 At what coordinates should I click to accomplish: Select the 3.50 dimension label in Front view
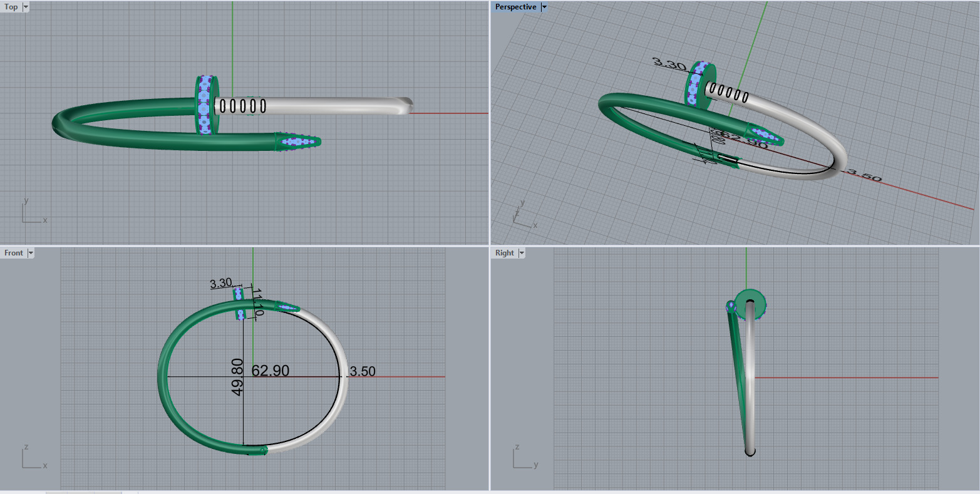363,371
